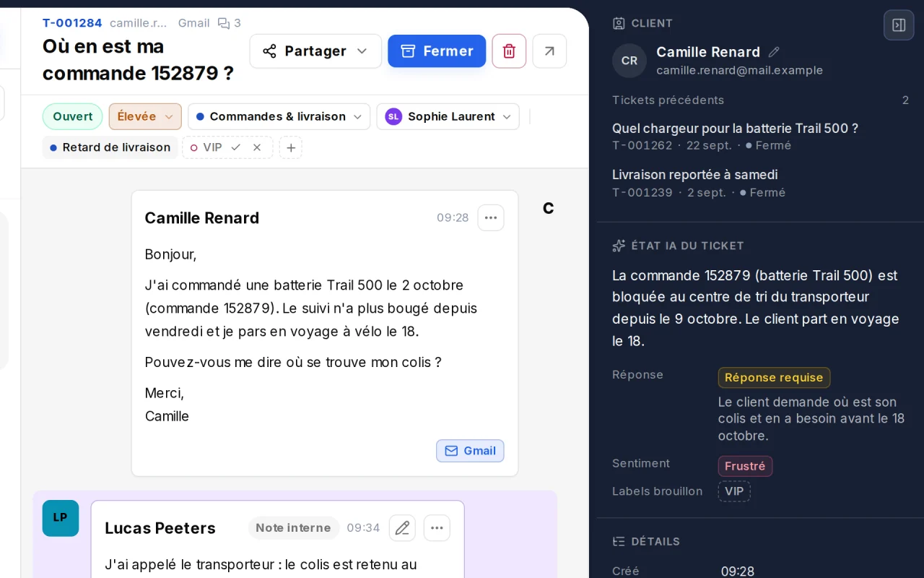Click the Ouvert status badge
924x578 pixels.
tap(73, 116)
